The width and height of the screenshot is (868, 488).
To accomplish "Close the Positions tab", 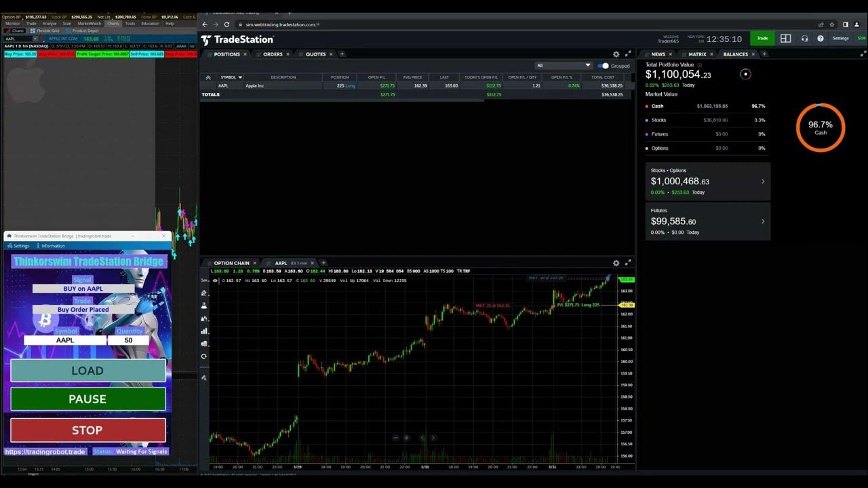I will [245, 54].
